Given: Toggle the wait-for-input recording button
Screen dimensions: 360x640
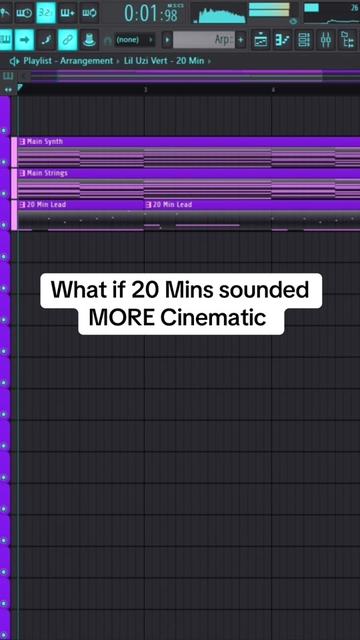Looking at the screenshot, I should point(24,13).
